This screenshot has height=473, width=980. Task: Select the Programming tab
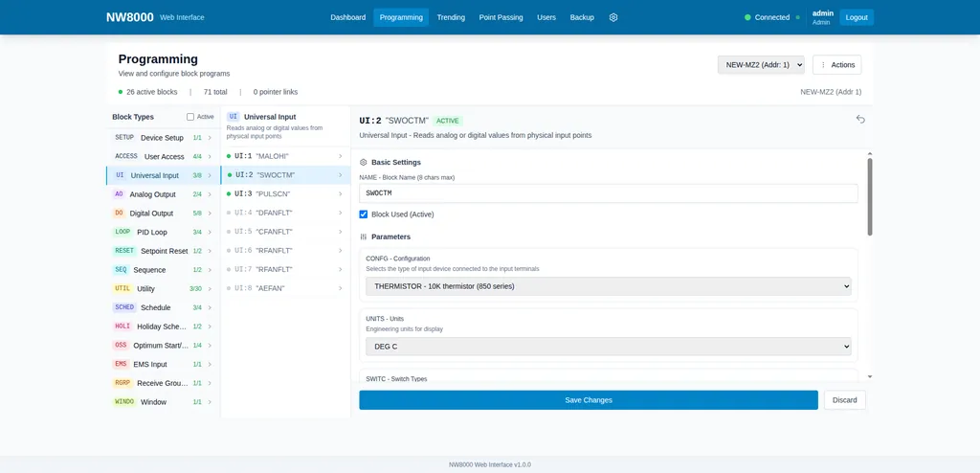(x=401, y=17)
